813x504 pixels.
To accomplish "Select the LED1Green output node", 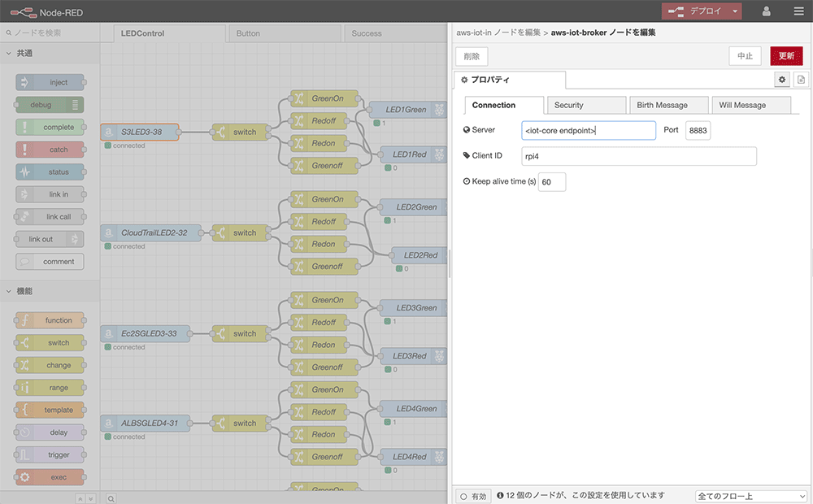I will (407, 110).
